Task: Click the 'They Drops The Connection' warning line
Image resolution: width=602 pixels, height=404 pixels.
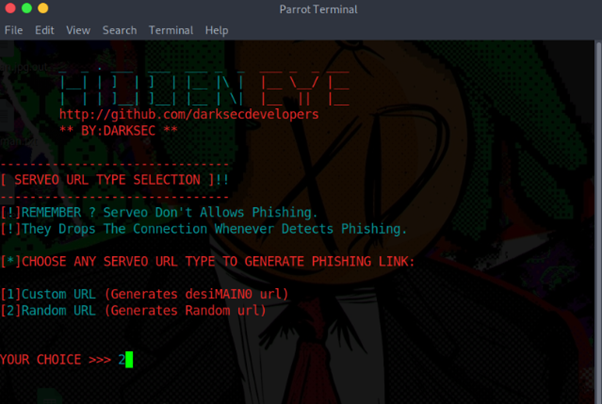Action: (203, 229)
